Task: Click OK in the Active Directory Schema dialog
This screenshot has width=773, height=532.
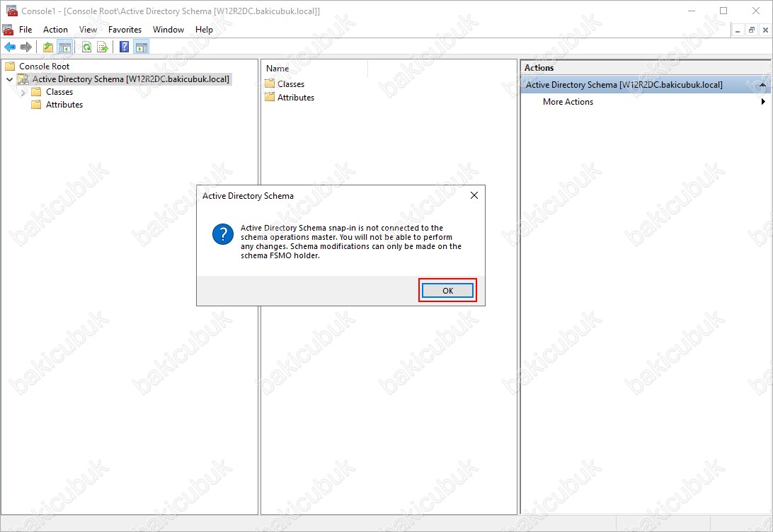Action: (x=447, y=291)
